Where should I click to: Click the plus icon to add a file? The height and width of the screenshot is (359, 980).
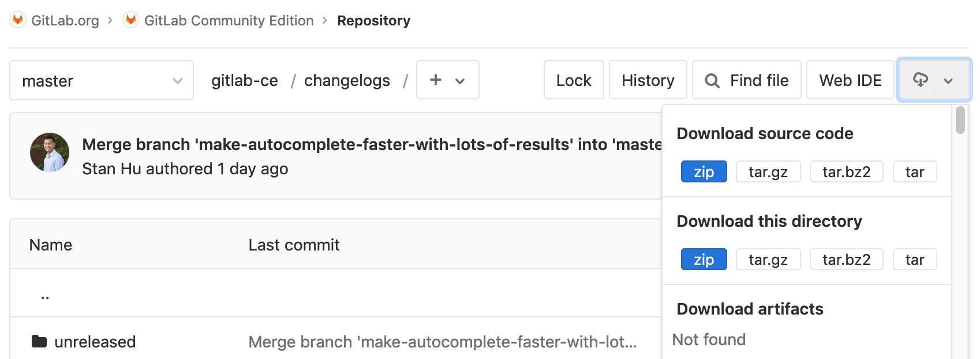click(435, 80)
